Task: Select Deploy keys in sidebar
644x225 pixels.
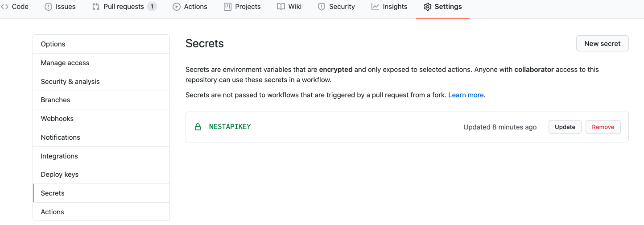Action: point(59,174)
